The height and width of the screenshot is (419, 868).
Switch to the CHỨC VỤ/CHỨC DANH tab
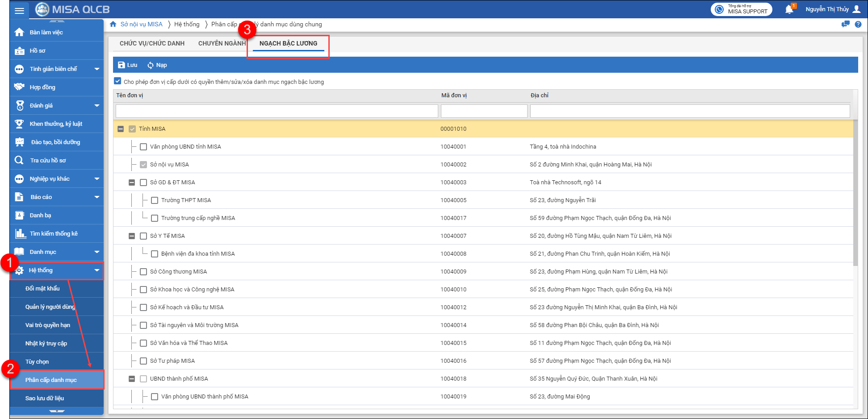[152, 43]
